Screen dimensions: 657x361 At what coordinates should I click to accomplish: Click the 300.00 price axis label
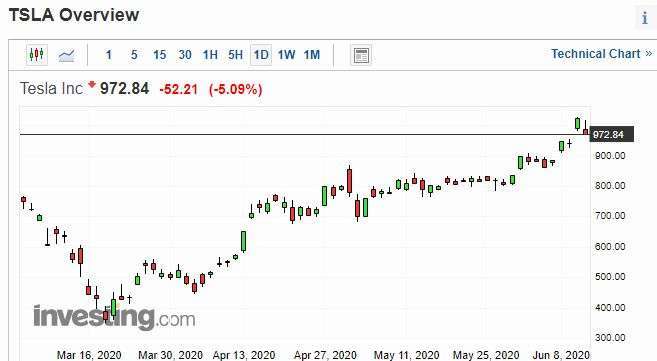pos(610,338)
